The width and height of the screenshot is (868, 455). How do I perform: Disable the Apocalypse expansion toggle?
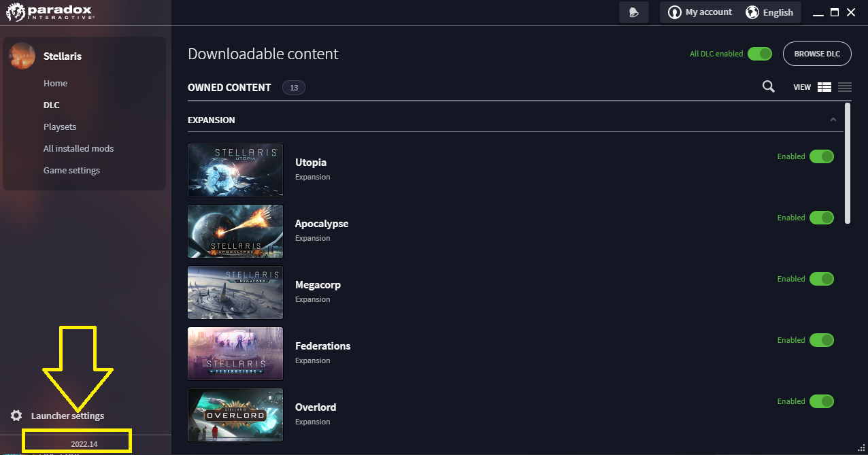coord(822,218)
